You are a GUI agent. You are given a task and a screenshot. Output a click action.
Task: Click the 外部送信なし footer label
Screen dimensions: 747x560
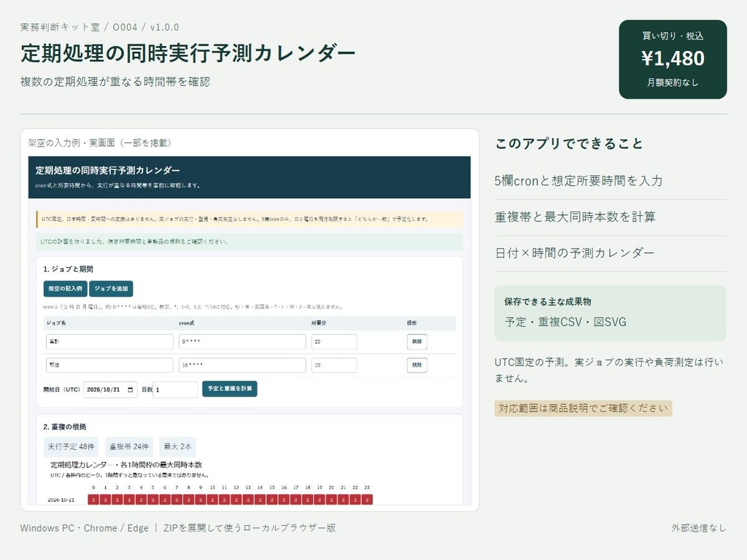[699, 528]
